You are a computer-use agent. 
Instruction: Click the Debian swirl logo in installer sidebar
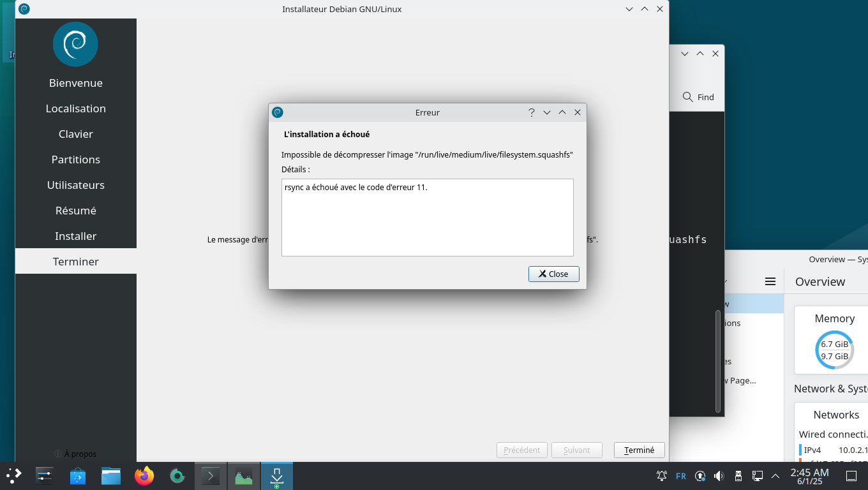coord(75,44)
